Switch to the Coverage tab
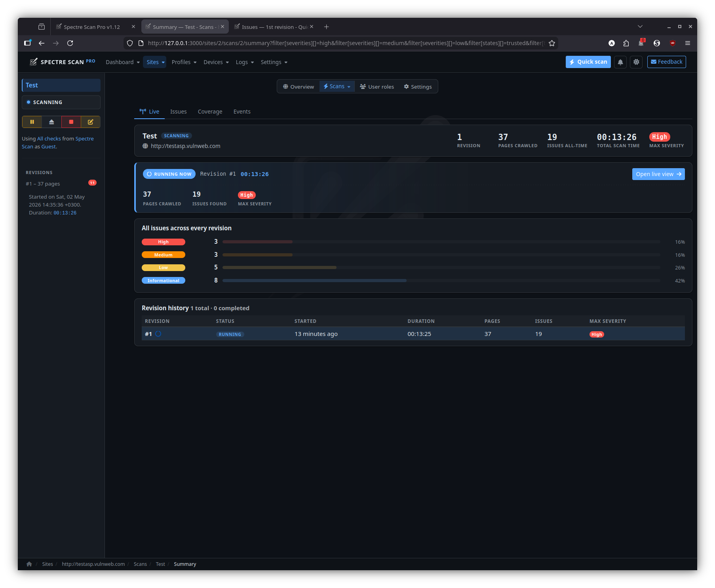This screenshot has height=588, width=715. click(x=210, y=112)
